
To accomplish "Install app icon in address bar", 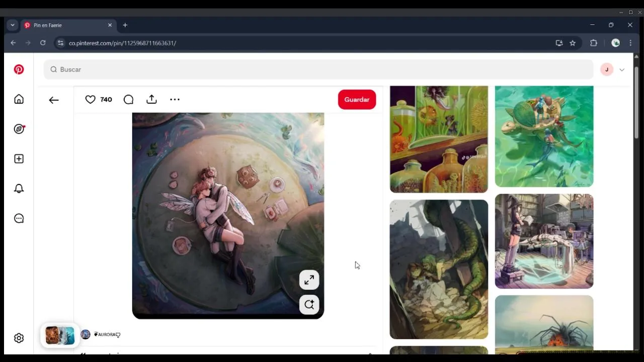I will [559, 43].
